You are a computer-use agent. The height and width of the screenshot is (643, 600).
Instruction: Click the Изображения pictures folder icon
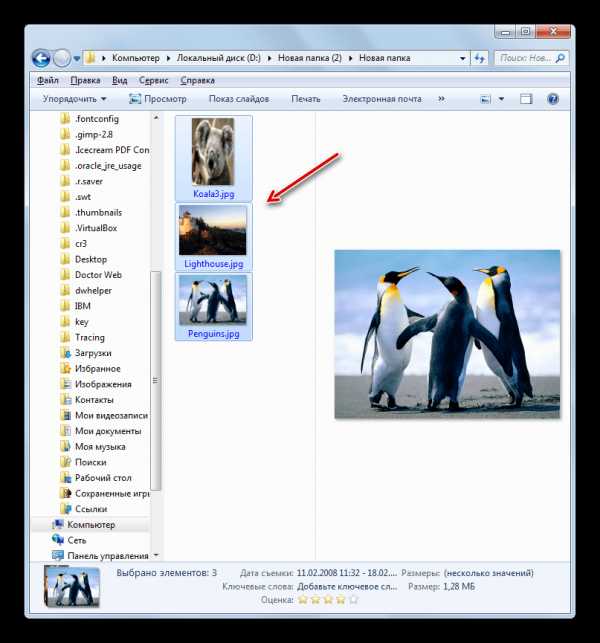coord(65,384)
